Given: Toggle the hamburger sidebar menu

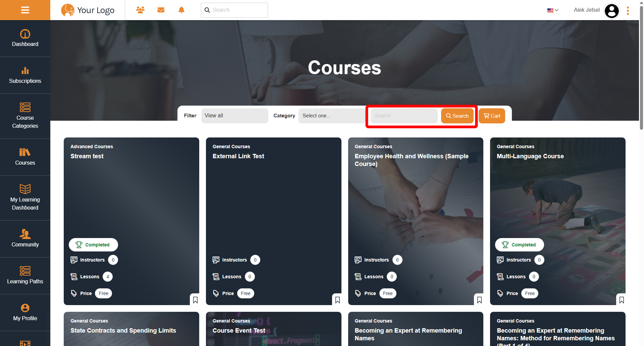Looking at the screenshot, I should click(x=25, y=10).
